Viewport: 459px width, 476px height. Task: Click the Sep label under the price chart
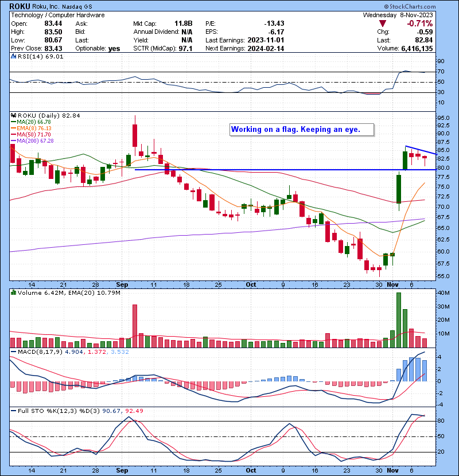coord(122,285)
